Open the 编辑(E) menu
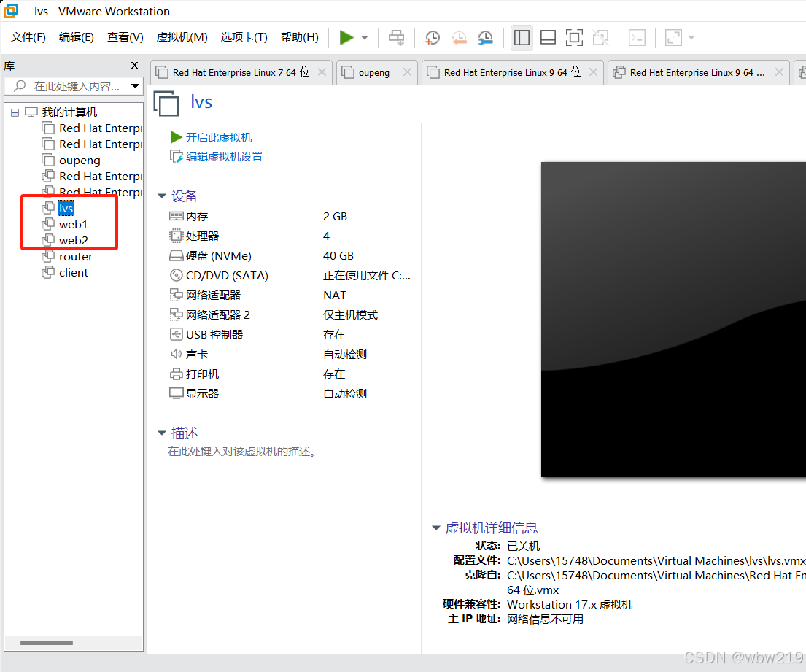 pos(76,37)
